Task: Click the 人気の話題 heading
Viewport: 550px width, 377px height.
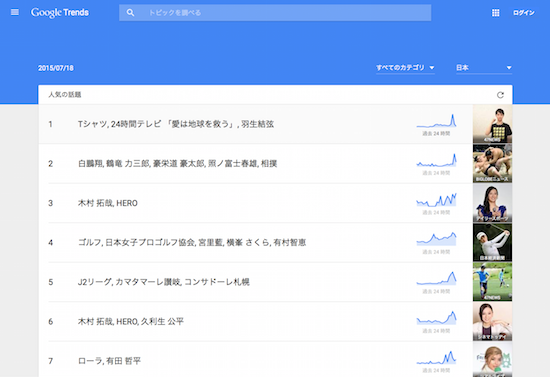Action: 65,95
